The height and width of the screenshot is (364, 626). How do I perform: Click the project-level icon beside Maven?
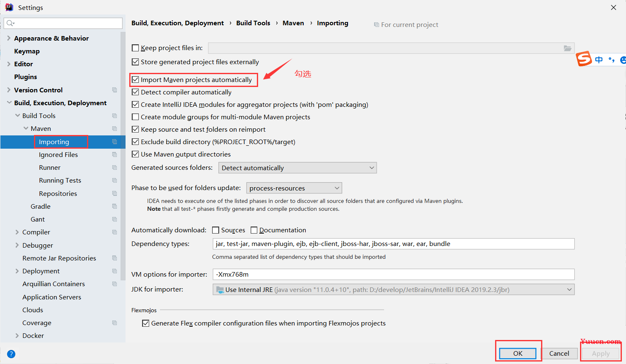tap(115, 128)
